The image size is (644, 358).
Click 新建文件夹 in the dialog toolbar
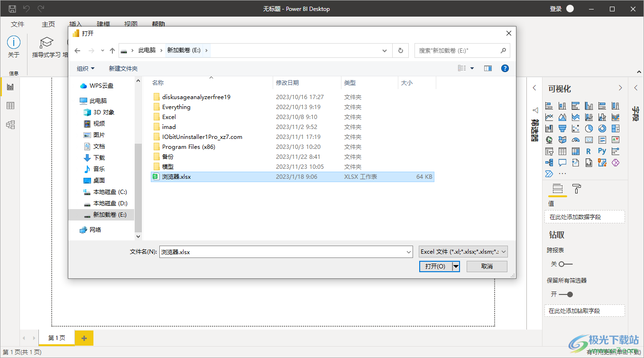pos(123,69)
